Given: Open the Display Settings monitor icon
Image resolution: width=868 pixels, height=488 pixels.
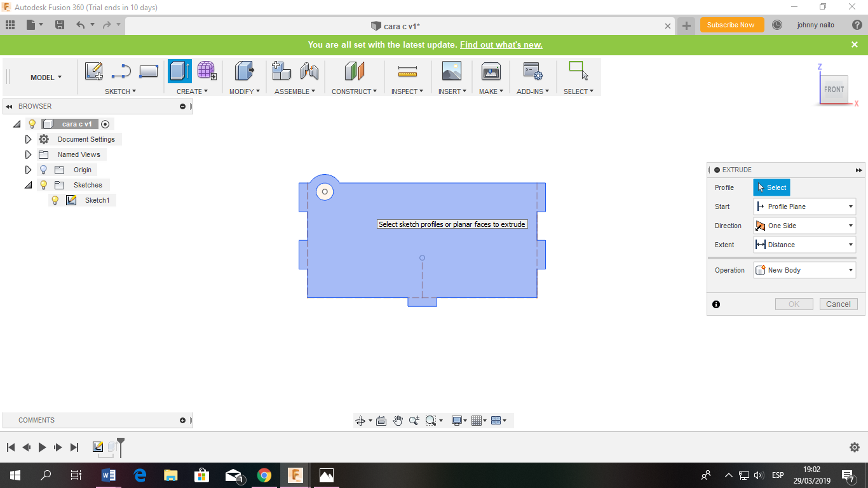Looking at the screenshot, I should [x=456, y=421].
